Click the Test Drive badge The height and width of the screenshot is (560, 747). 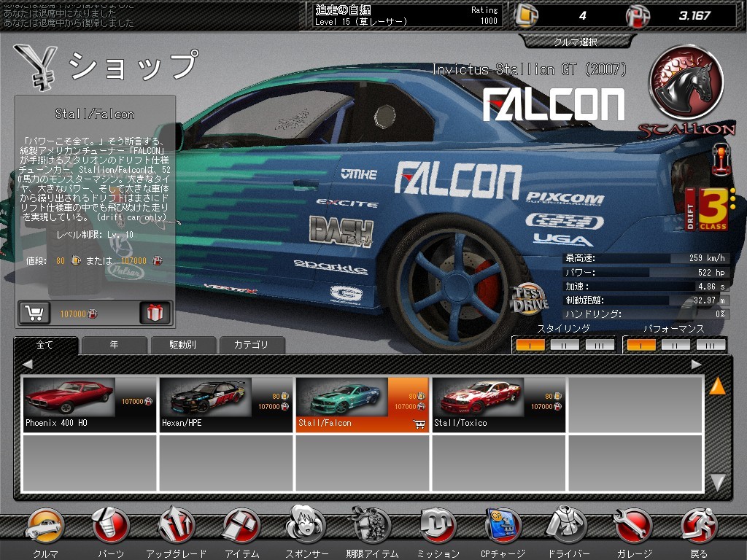click(x=530, y=299)
